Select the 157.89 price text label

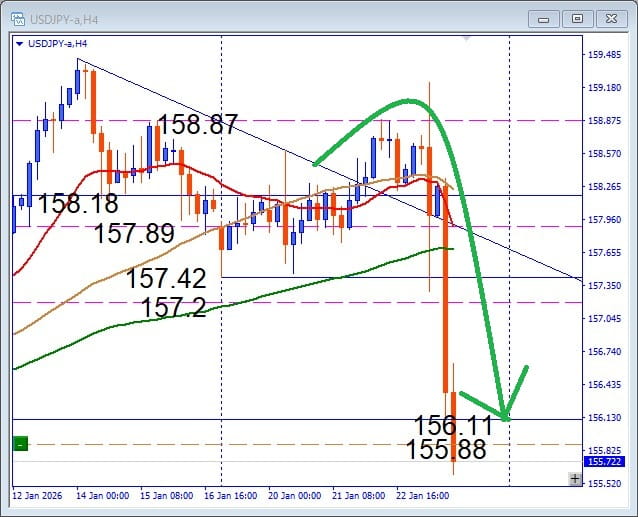pyautogui.click(x=134, y=233)
